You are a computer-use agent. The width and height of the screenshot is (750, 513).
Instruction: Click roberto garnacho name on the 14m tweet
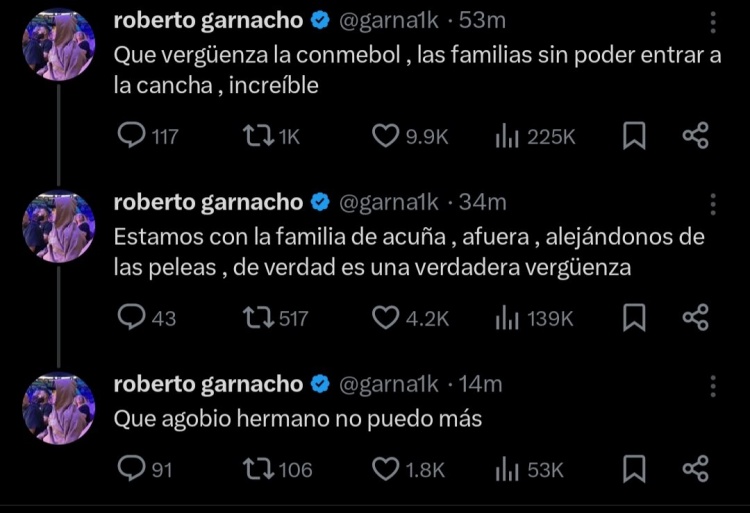tap(208, 383)
